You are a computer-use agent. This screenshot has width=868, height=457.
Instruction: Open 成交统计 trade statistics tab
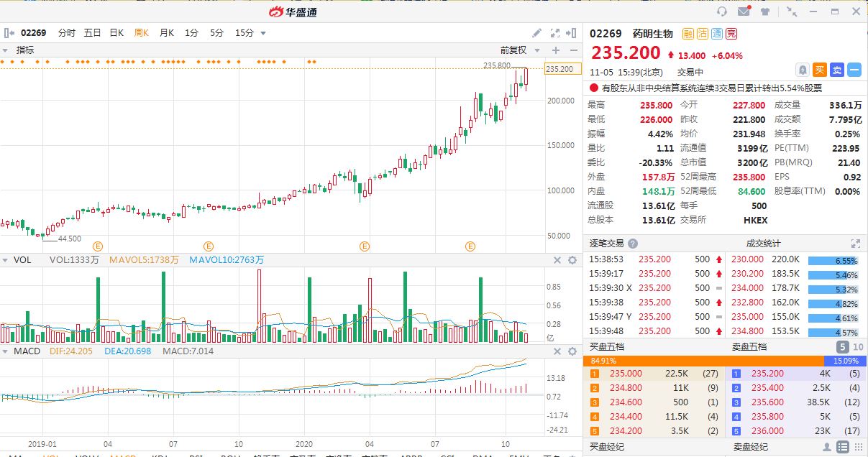[764, 244]
